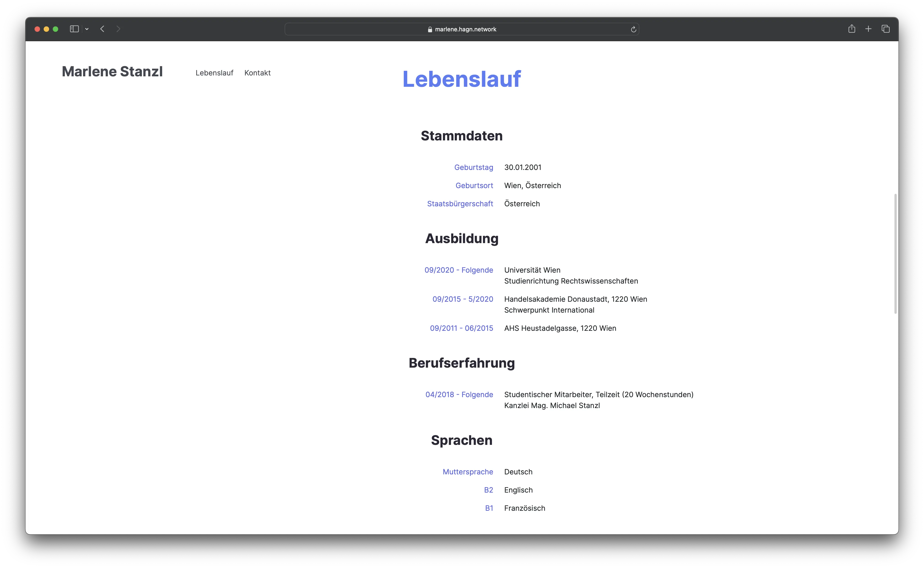Open the sidebar options dropdown chevron
The image size is (924, 568).
coord(87,29)
